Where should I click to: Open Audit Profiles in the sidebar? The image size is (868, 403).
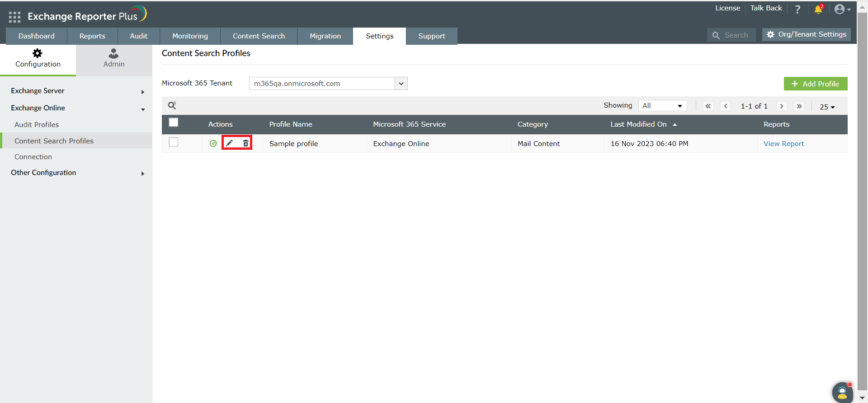pos(37,125)
